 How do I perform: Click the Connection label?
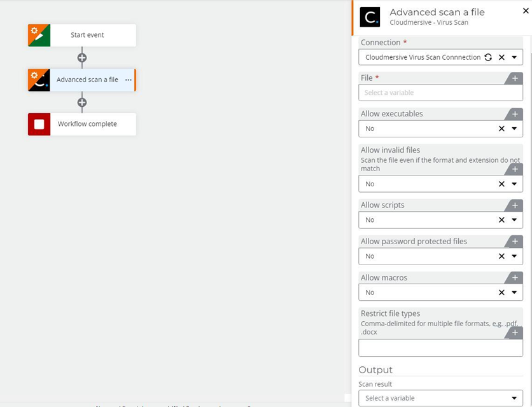[x=381, y=43]
